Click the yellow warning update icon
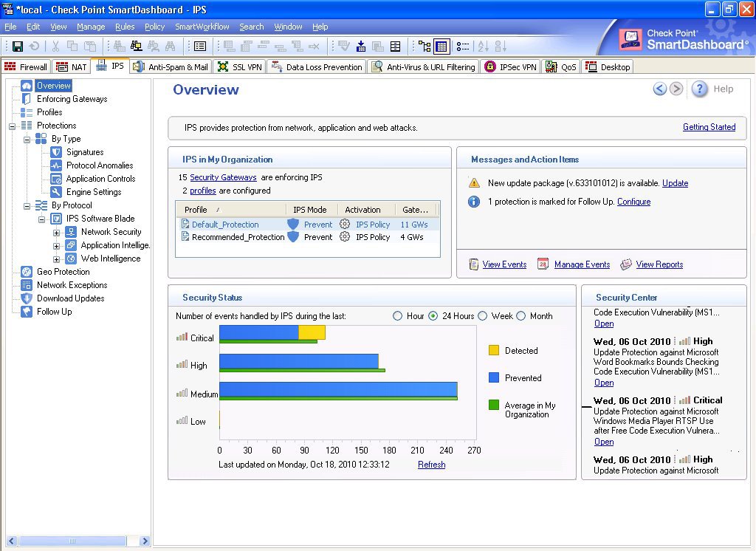This screenshot has width=756, height=551. click(x=475, y=183)
